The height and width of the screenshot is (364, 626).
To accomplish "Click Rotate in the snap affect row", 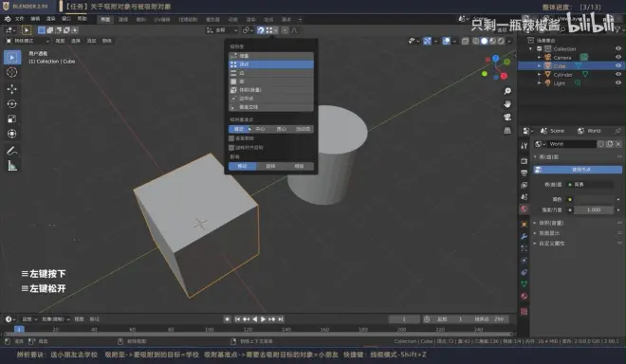I will pos(271,166).
